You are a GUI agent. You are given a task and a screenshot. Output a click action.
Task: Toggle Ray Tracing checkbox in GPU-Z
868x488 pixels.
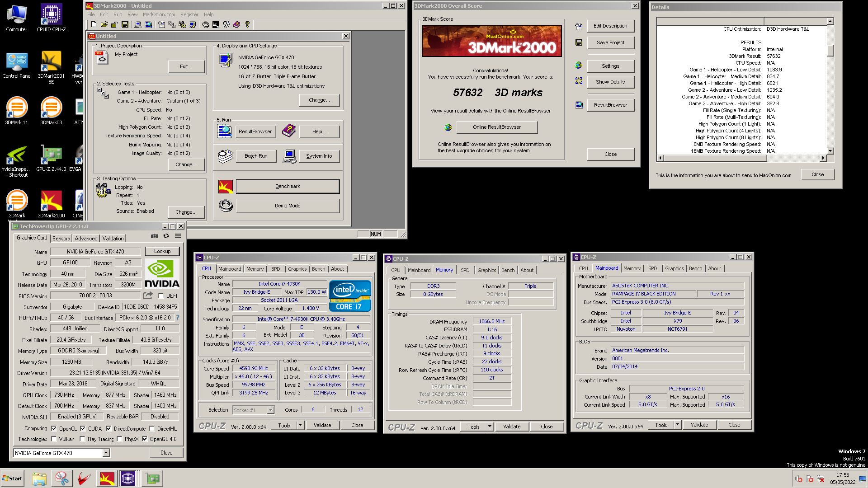[x=82, y=439]
